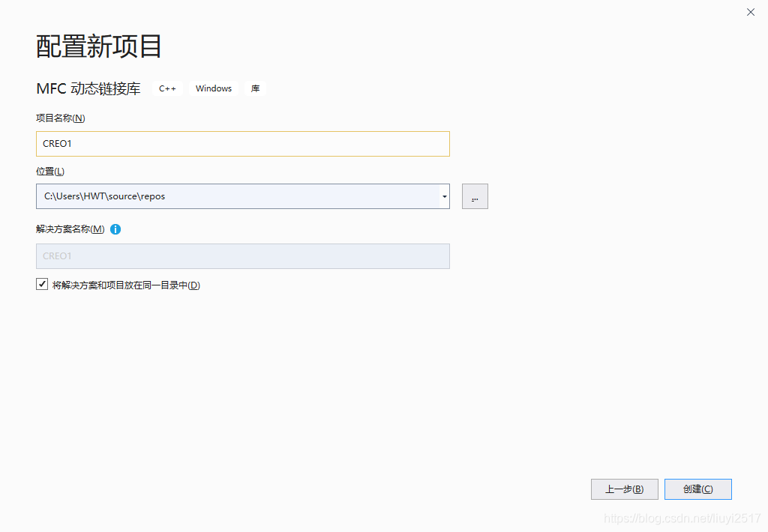Click inside the location path text field
Viewport: 768px width, 532px height.
click(225, 196)
